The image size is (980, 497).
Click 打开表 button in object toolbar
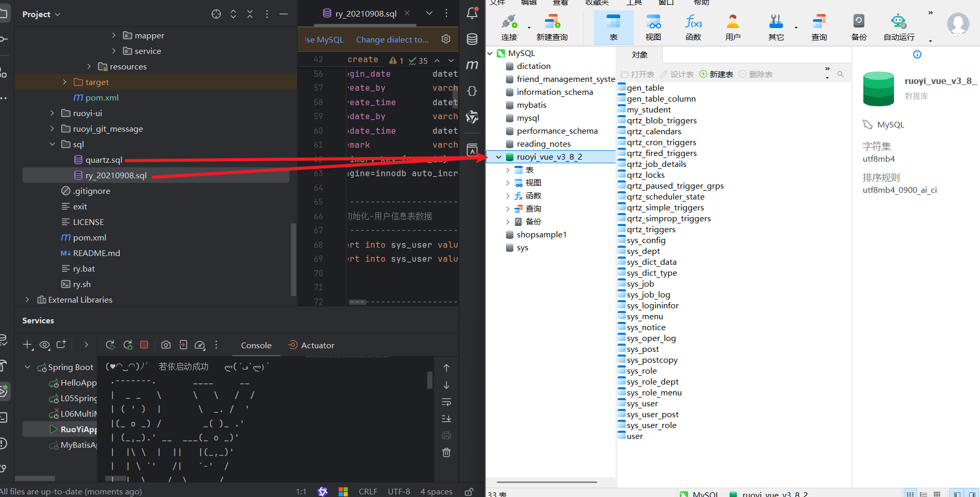click(x=637, y=74)
